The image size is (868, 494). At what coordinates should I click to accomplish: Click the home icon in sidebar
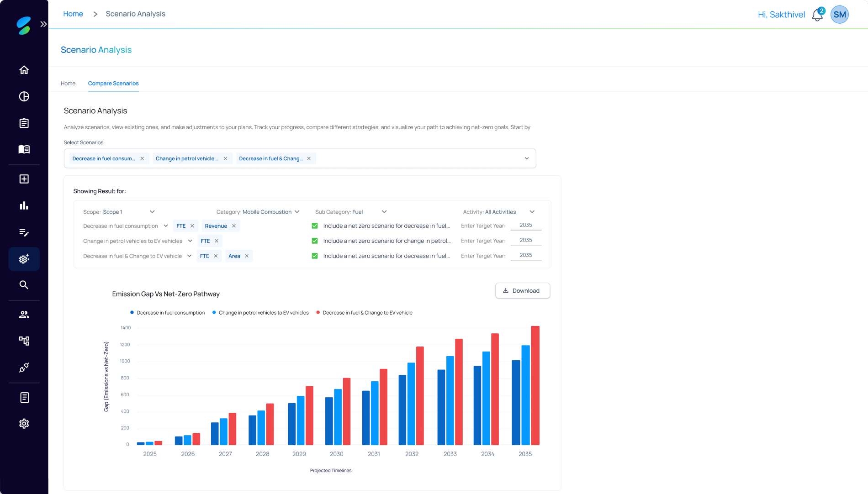pos(24,70)
